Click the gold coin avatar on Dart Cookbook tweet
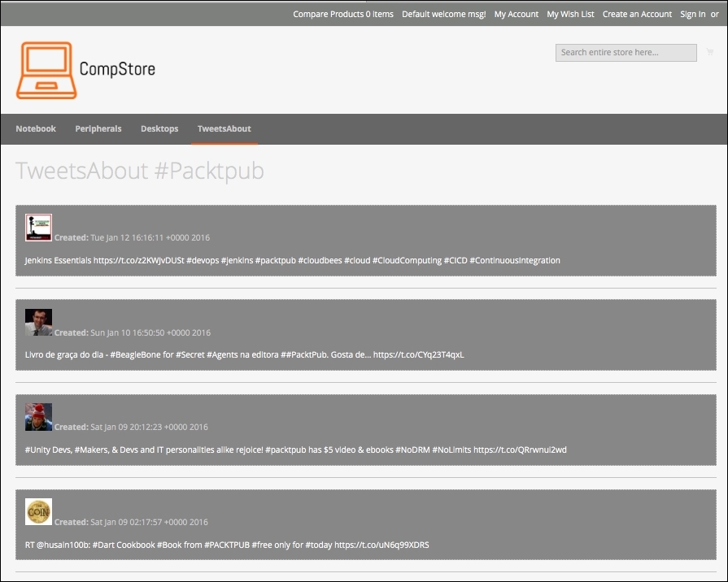Image resolution: width=728 pixels, height=582 pixels. (38, 511)
